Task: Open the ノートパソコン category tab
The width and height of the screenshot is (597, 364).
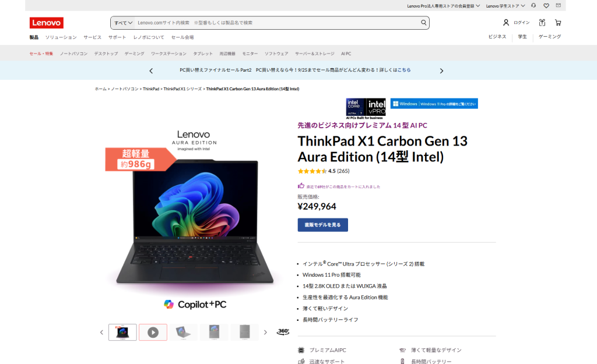Action: (73, 54)
